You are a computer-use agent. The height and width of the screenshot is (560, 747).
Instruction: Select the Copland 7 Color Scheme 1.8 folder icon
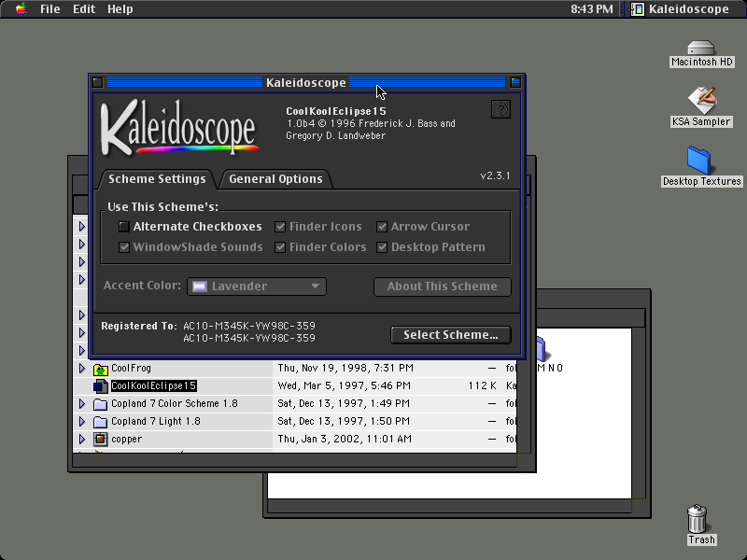[101, 404]
